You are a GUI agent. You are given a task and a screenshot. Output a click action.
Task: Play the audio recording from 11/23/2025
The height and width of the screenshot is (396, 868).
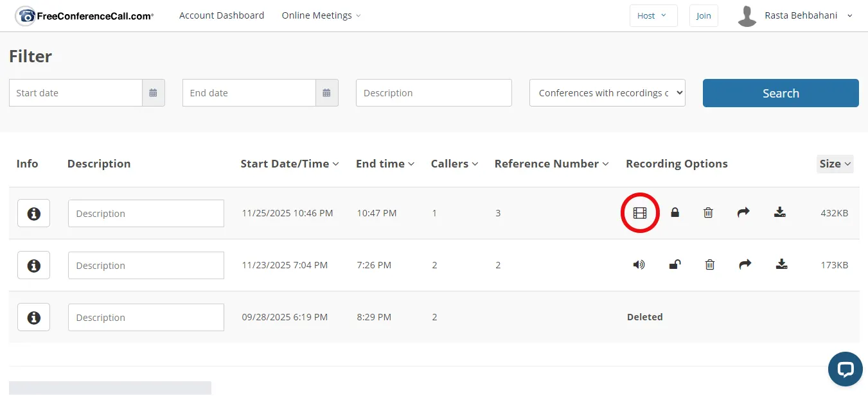(639, 264)
